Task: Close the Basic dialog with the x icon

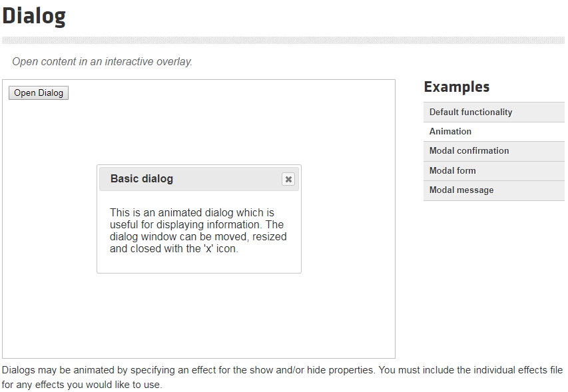Action: tap(288, 179)
